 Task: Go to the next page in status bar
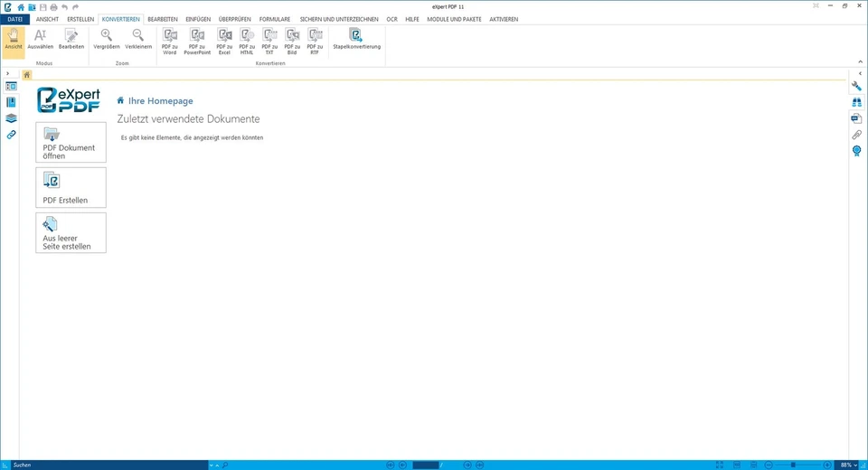(467, 465)
